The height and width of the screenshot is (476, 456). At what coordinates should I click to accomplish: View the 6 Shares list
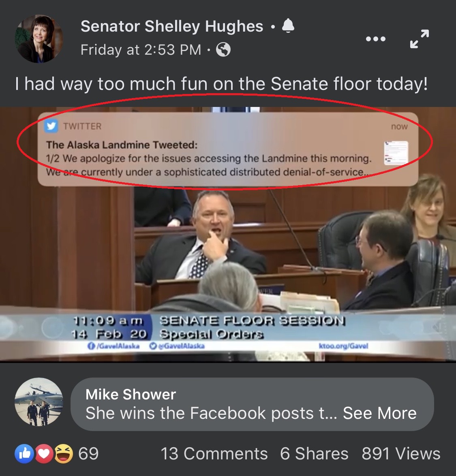tap(314, 454)
